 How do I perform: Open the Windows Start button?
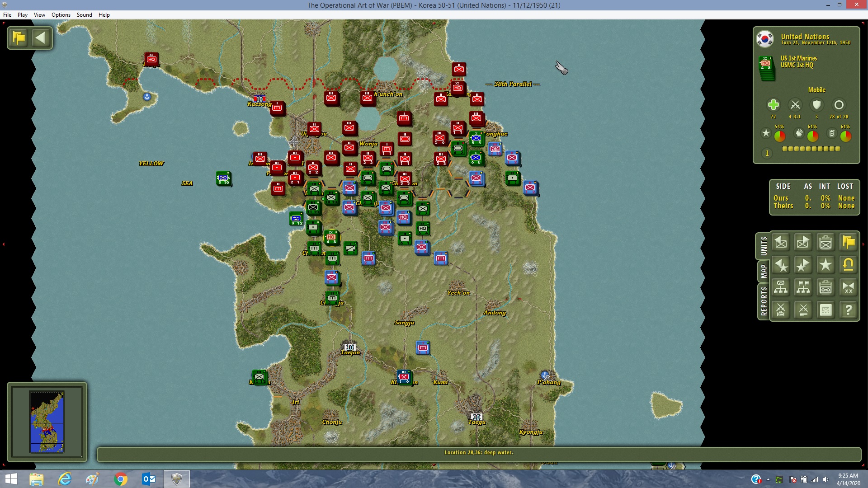11,479
